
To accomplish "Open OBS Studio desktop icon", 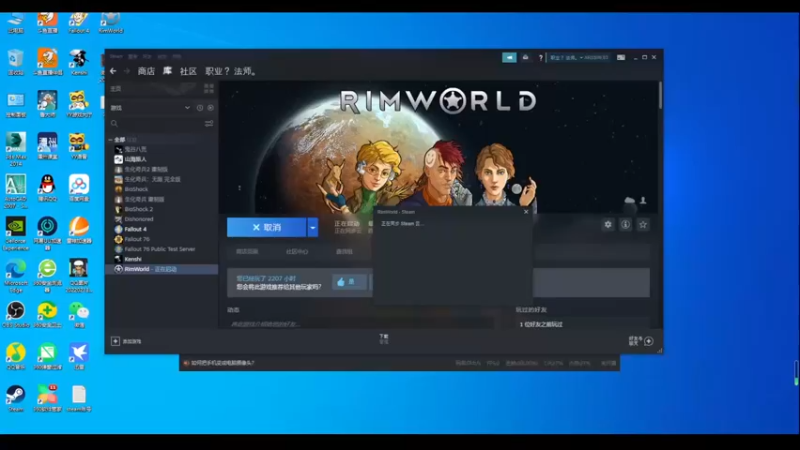I will [x=16, y=314].
